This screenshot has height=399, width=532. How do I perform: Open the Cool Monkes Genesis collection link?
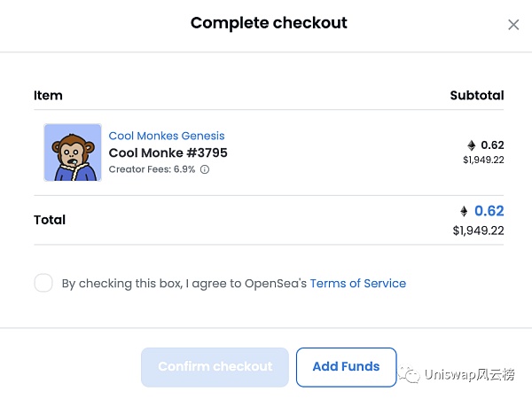coord(167,136)
